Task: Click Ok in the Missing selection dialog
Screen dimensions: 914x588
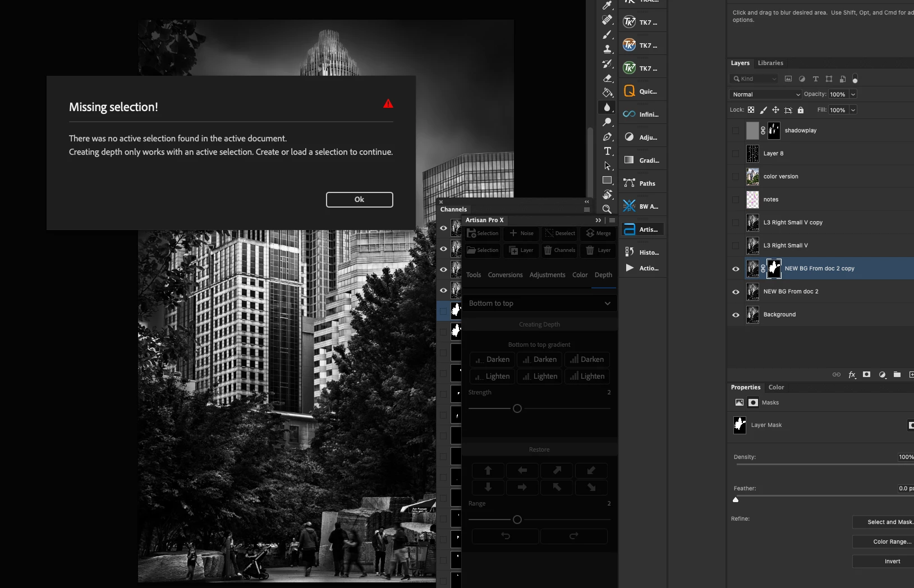Action: click(360, 200)
